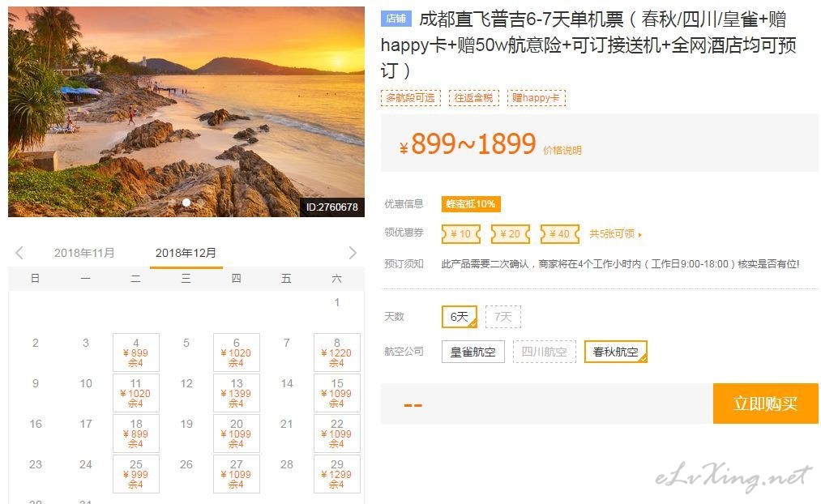Click the 往返含税 tag
This screenshot has width=821, height=504.
point(474,98)
